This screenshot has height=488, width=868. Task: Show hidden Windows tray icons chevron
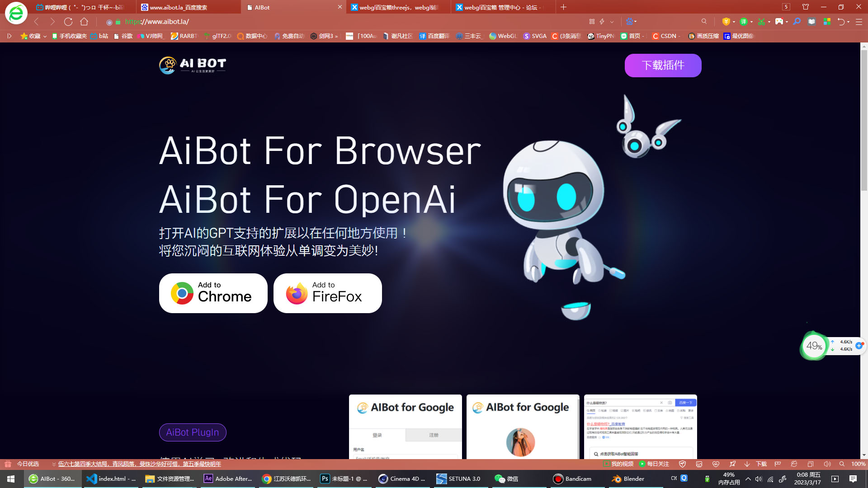[748, 479]
